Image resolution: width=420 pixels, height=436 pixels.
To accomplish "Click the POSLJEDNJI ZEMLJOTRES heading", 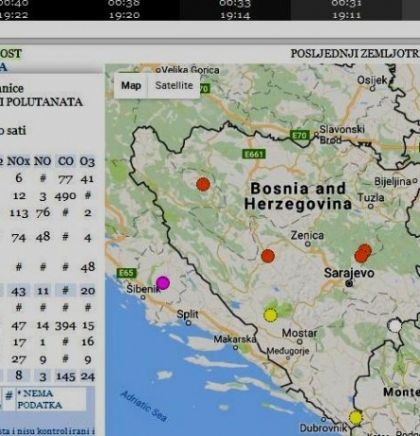I will 355,53.
